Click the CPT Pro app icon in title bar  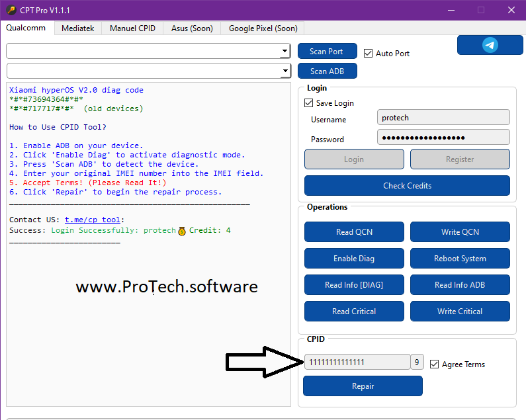click(11, 10)
